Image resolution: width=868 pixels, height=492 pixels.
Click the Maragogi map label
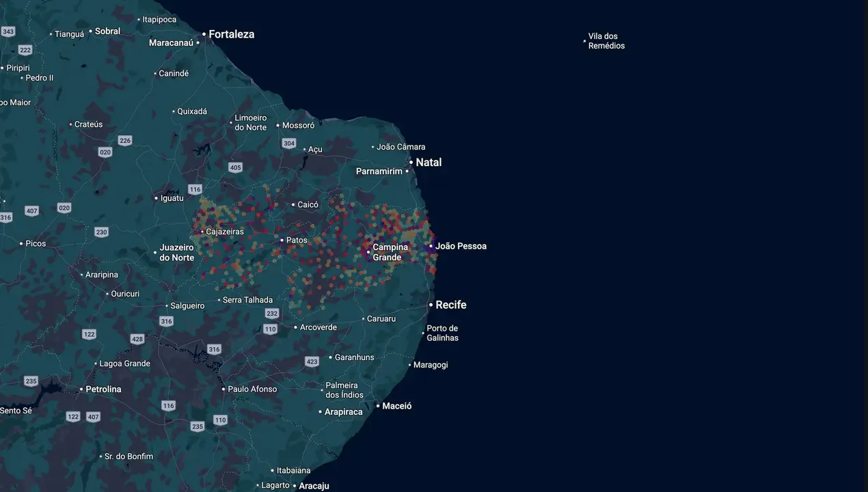[x=431, y=365]
